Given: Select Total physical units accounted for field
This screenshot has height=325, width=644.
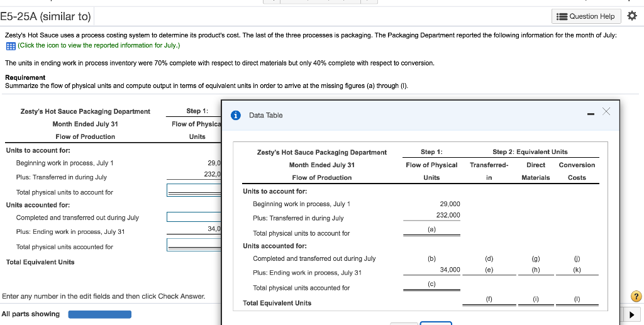Looking at the screenshot, I should [x=194, y=245].
